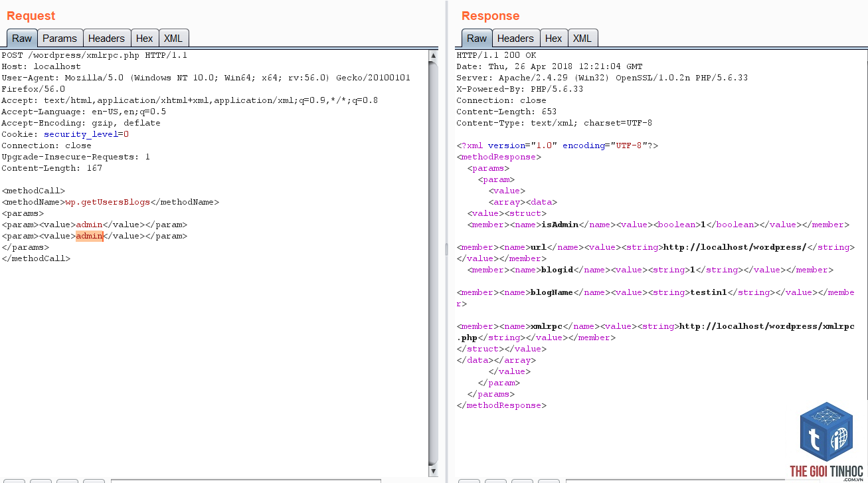Click the isAdmin member name in response
The image size is (868, 483).
tap(561, 225)
